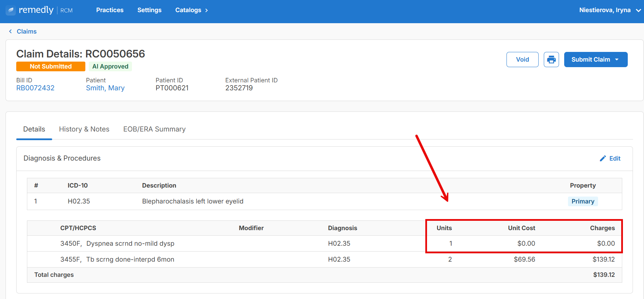Click the Description column header
Screen dimensions: 644x299
[x=159, y=185]
